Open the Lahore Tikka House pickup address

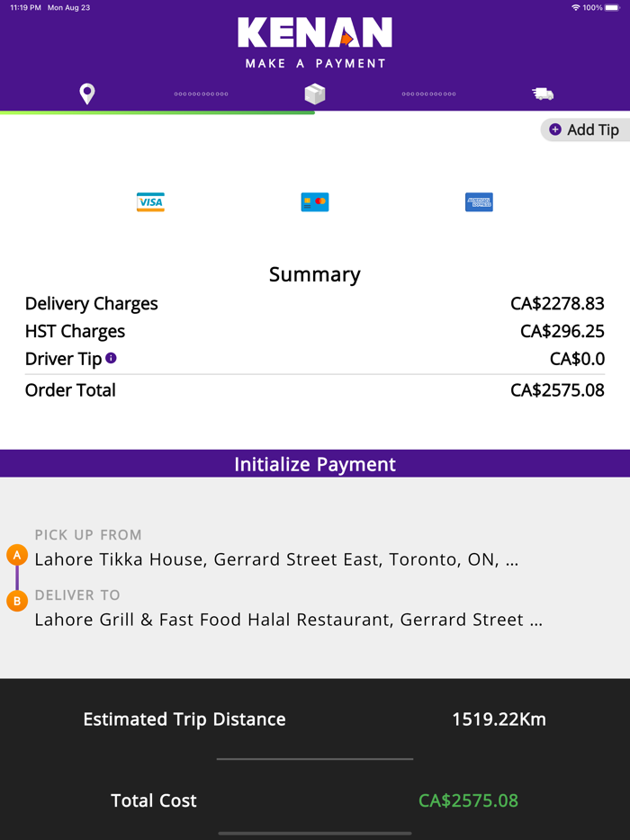(x=276, y=559)
